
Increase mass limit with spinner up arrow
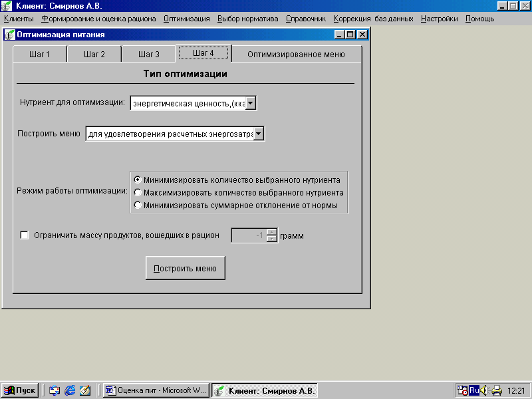coord(272,232)
